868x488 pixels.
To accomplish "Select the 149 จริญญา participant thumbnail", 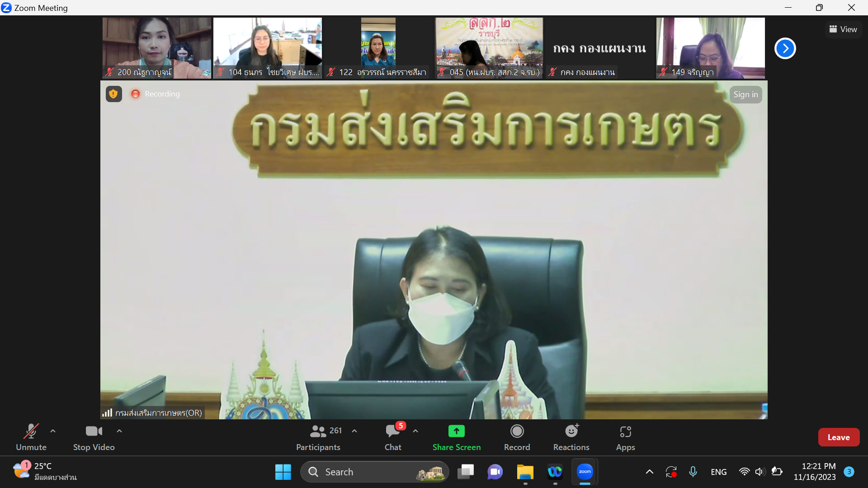I will [710, 48].
